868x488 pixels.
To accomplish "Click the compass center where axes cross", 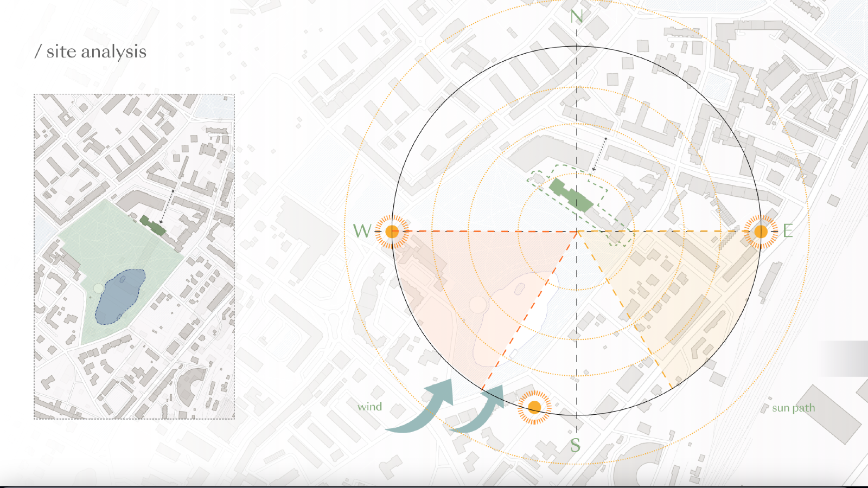I will pyautogui.click(x=577, y=232).
